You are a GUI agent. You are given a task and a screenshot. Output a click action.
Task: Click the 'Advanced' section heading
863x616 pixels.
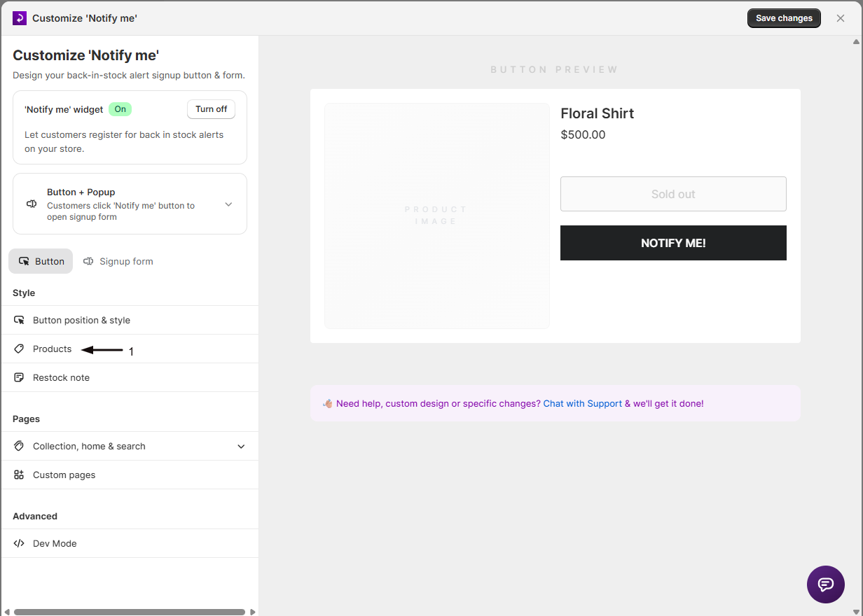coord(35,516)
